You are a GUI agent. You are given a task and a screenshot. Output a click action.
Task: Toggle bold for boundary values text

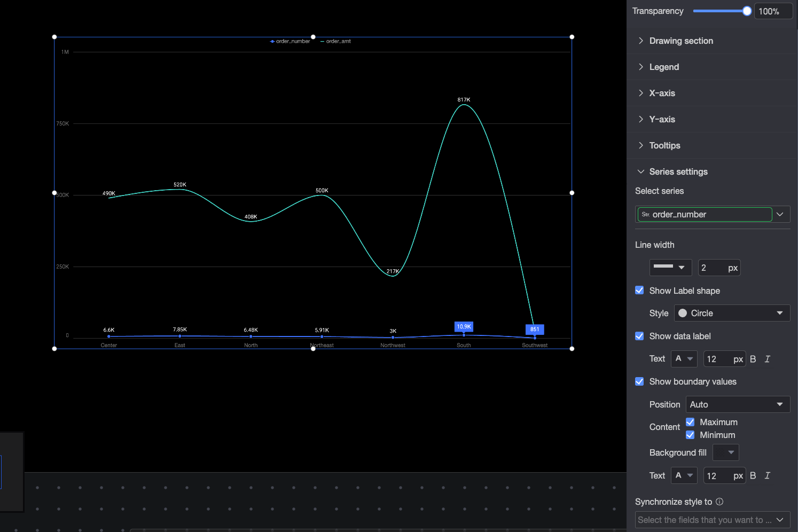[x=753, y=475]
